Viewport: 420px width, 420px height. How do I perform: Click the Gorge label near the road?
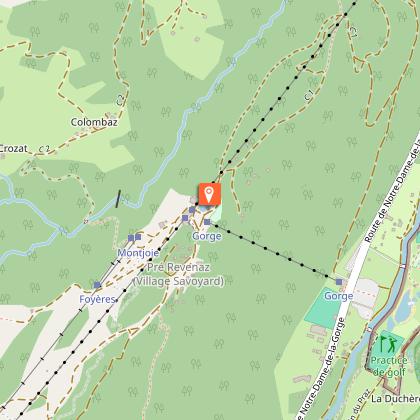pos(339,296)
